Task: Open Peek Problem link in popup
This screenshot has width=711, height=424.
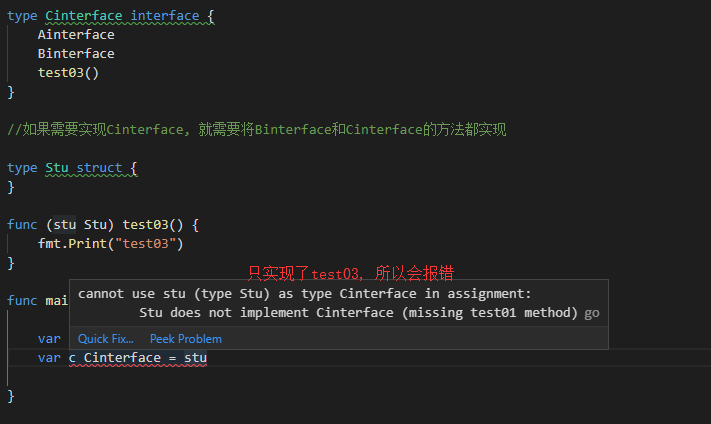Action: [185, 339]
